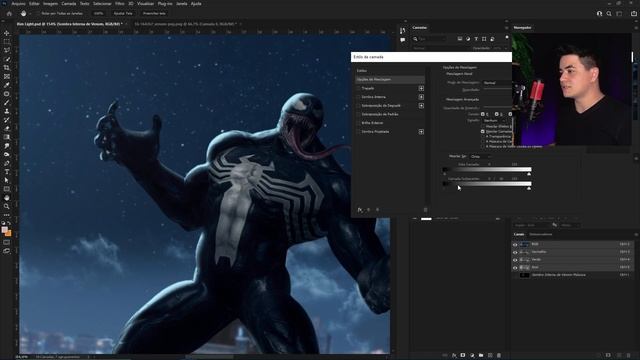The image size is (640, 360).
Task: Select Opções de Mesclagem in styles list
Action: tap(390, 80)
